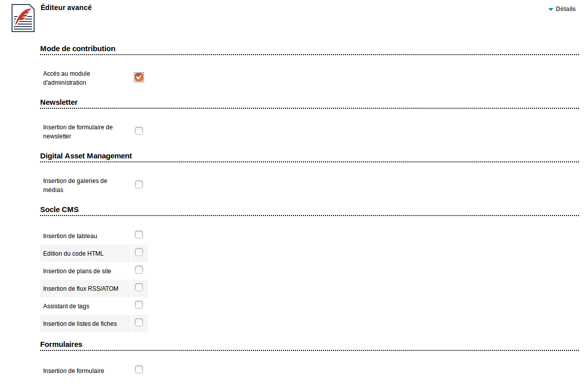Click the Éditeur avancé feather document icon

[x=23, y=18]
